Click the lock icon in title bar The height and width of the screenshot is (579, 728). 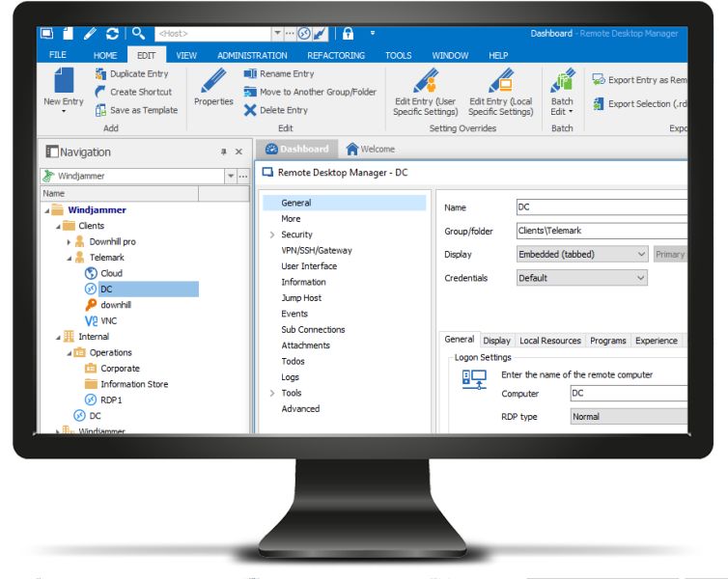coord(348,34)
